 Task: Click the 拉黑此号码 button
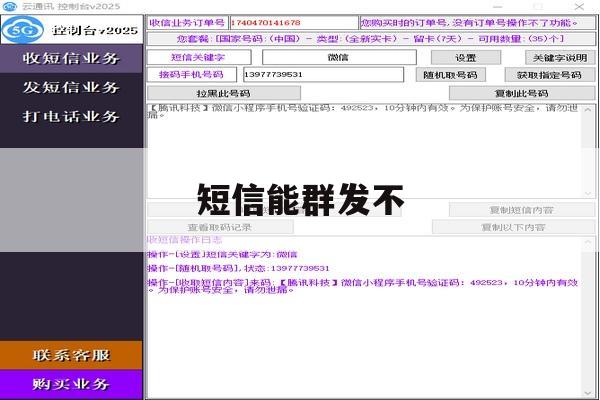pos(224,93)
